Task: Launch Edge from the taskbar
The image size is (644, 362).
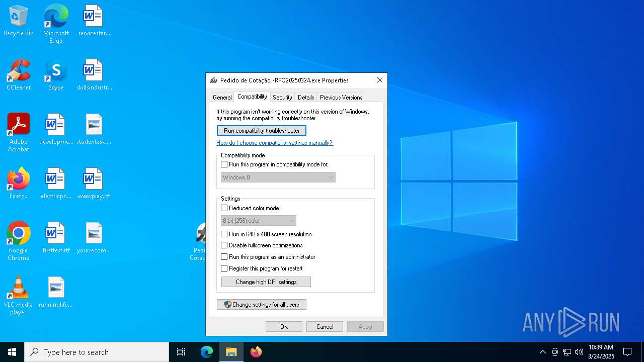Action: click(x=207, y=352)
